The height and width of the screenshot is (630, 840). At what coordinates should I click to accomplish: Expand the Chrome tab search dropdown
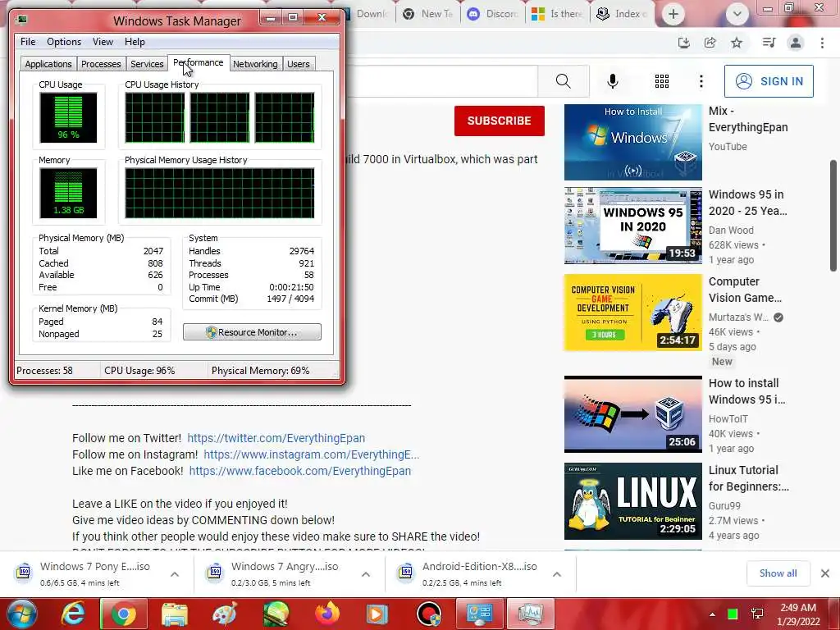[x=737, y=14]
